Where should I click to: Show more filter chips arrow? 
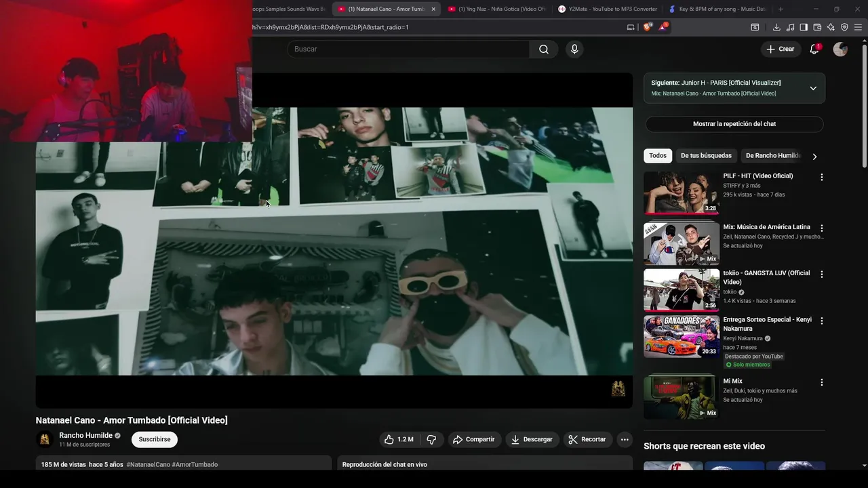(x=814, y=156)
